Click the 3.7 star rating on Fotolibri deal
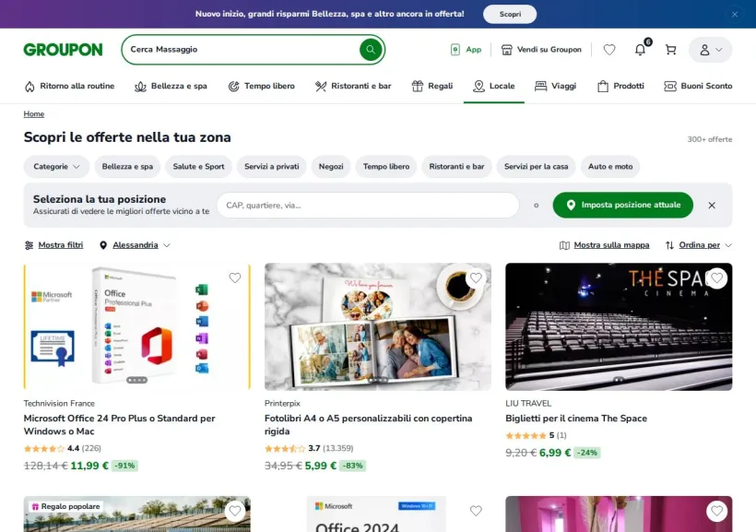Viewport: 756px width, 532px height. 309,449
